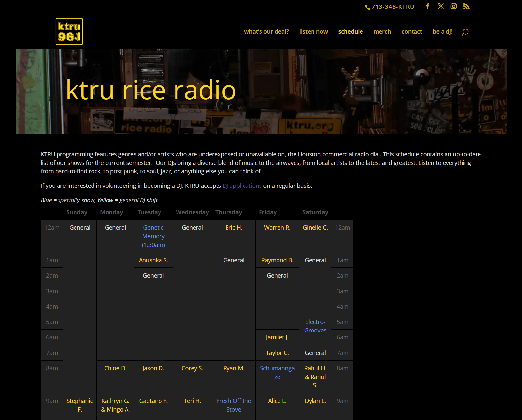
Task: Click the Kathryn G. & Mingo A. slot
Action: point(115,405)
